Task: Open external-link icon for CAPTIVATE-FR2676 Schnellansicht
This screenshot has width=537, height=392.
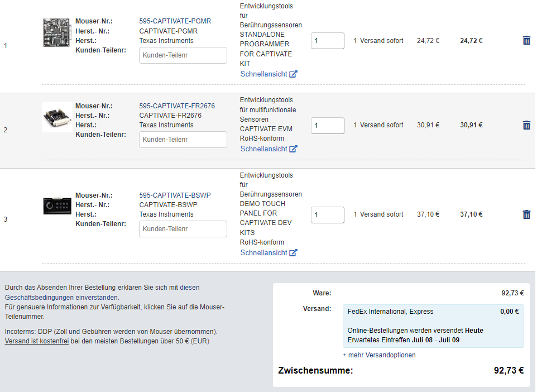Action: click(293, 149)
